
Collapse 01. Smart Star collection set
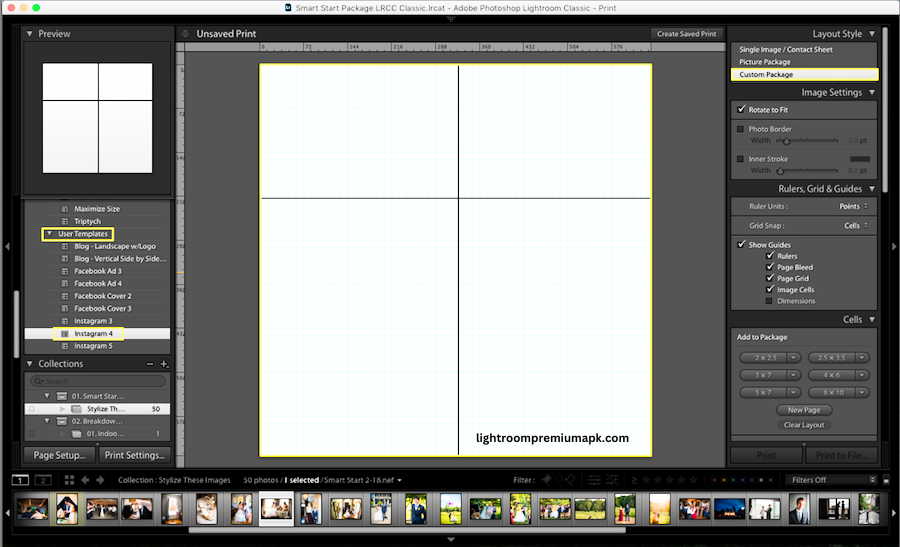tap(47, 396)
